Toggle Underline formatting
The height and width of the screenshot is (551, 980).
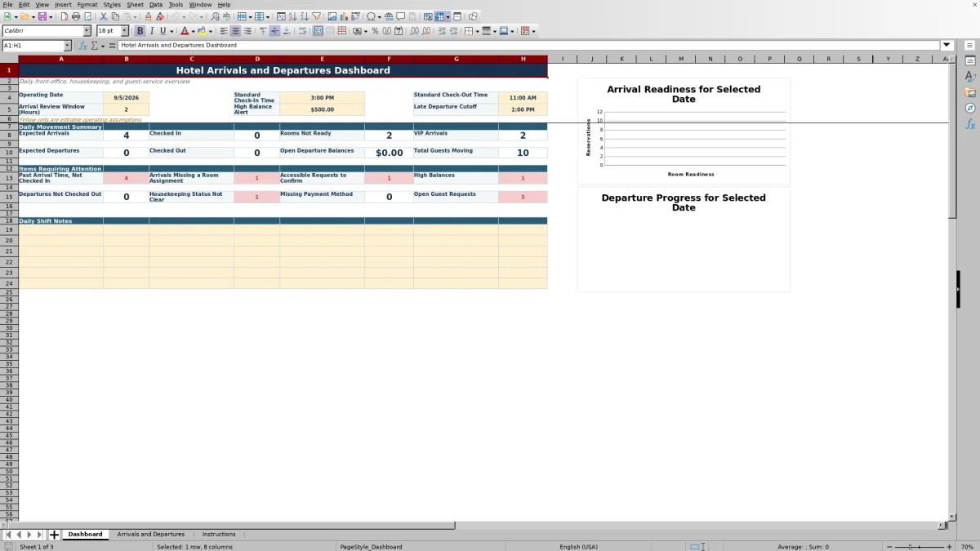[163, 31]
